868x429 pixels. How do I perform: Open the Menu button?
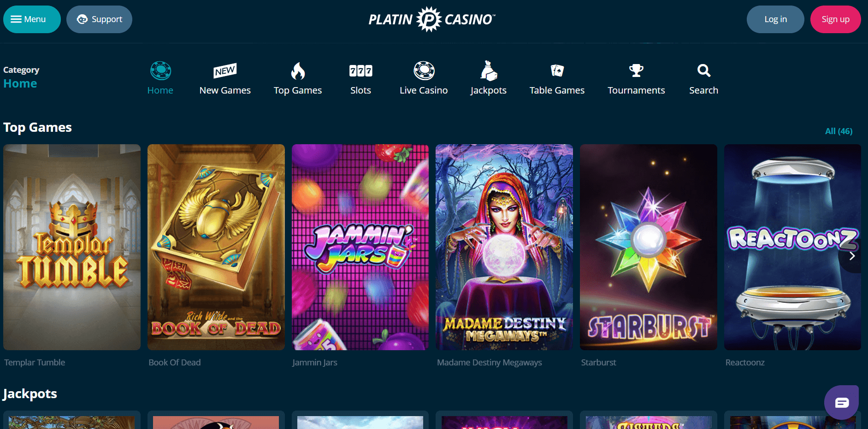pos(32,19)
